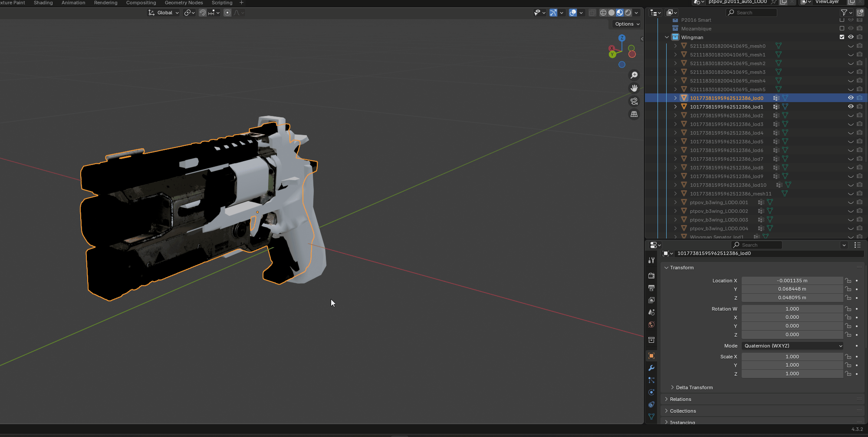Viewport: 868px width, 437px height.
Task: Switch to the Geometry Nodes workspace tab
Action: click(x=184, y=3)
